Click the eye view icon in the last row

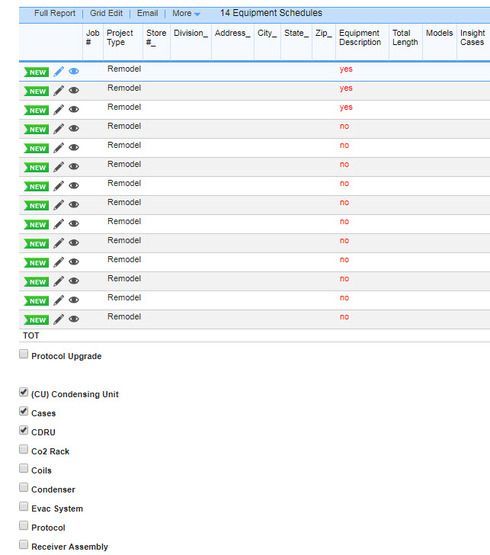(74, 319)
